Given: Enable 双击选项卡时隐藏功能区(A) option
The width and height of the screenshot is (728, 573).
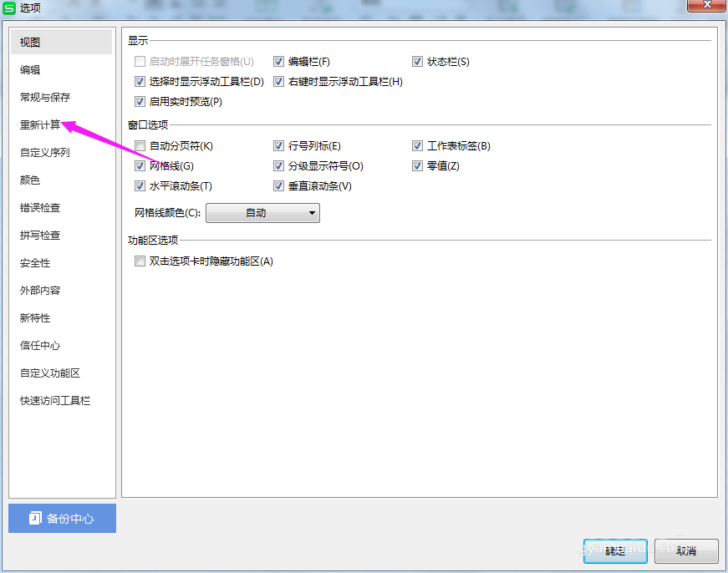Looking at the screenshot, I should point(140,261).
